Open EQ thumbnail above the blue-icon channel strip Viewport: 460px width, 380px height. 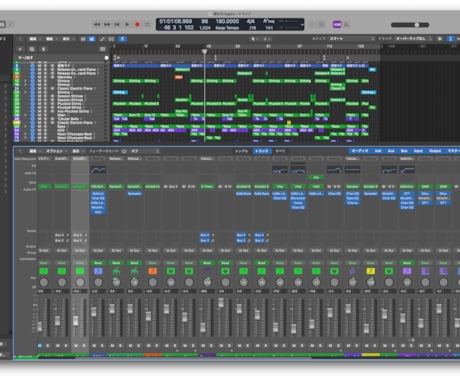pos(98,170)
